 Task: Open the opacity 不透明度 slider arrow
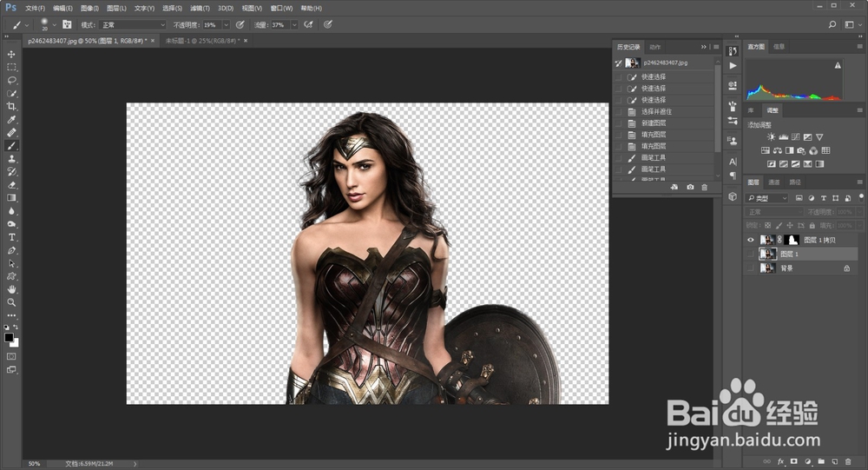pyautogui.click(x=226, y=25)
